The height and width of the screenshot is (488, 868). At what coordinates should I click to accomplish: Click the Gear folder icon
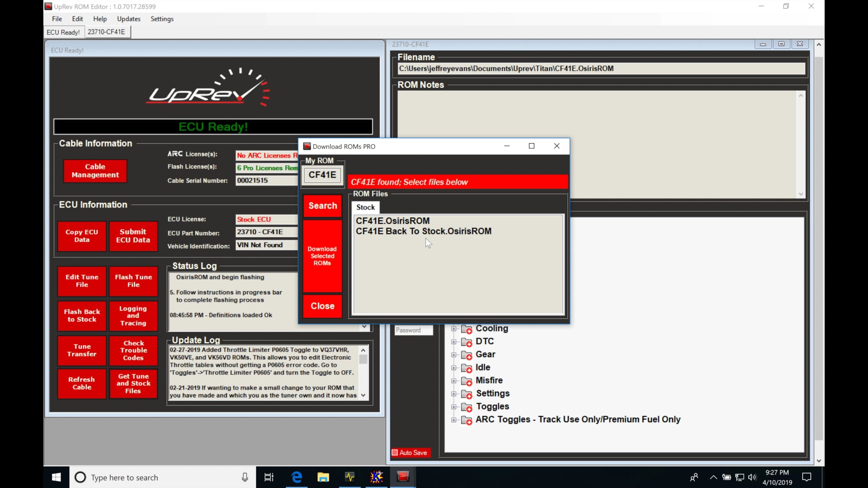[467, 355]
